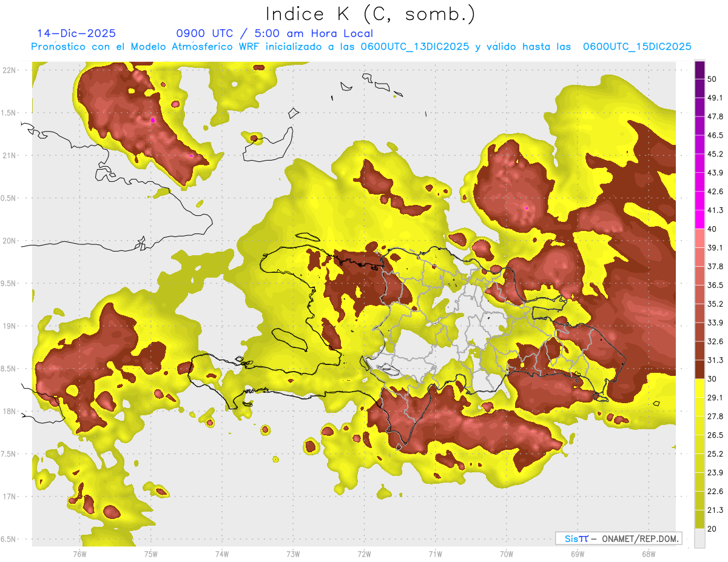Click the '33.9' colorbar label

click(x=715, y=323)
